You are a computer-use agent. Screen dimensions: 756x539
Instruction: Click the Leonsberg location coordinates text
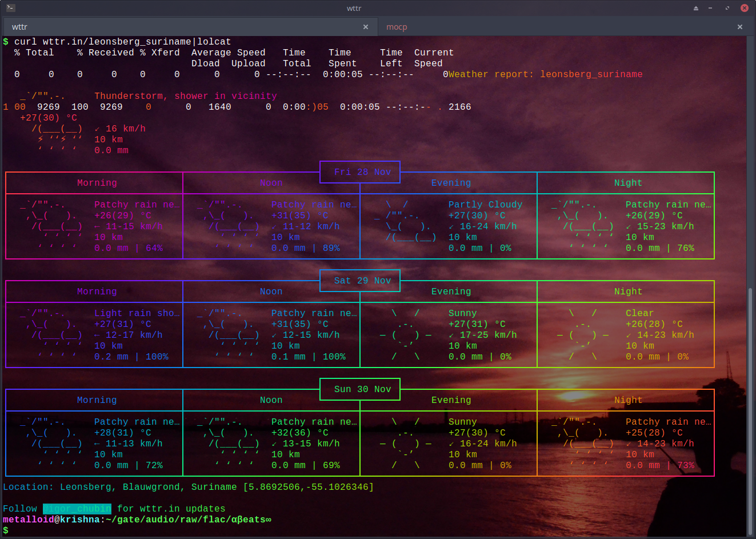tap(308, 487)
